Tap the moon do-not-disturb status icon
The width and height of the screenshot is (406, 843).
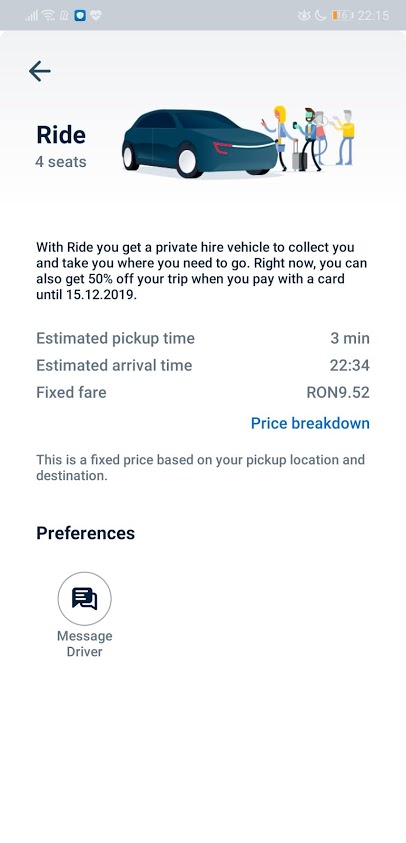coord(320,15)
